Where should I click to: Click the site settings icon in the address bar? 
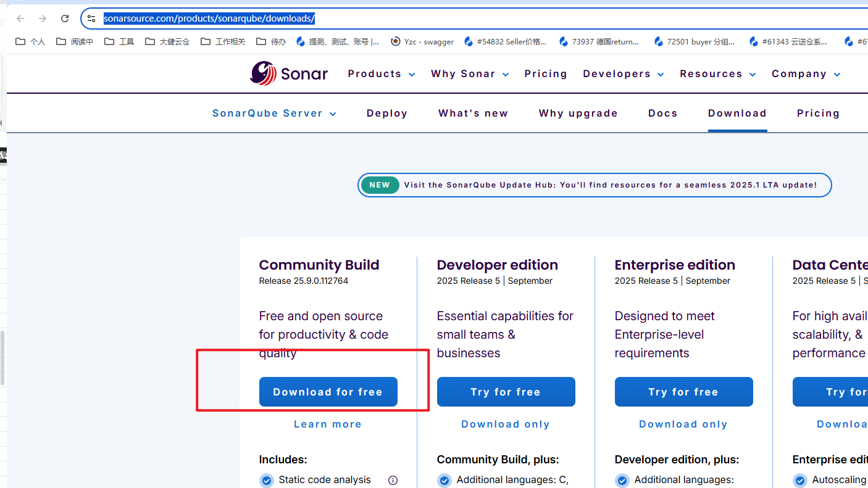coord(91,18)
